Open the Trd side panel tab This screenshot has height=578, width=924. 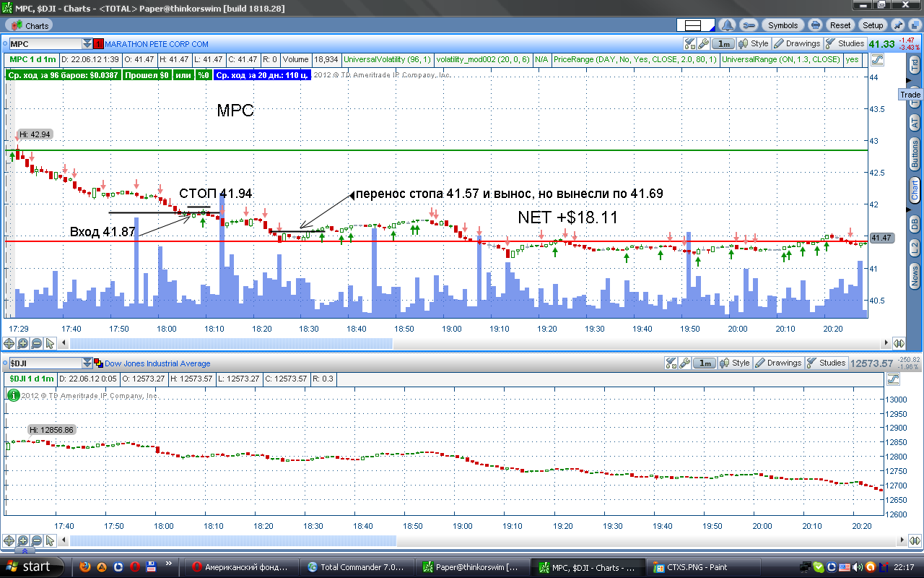915,66
